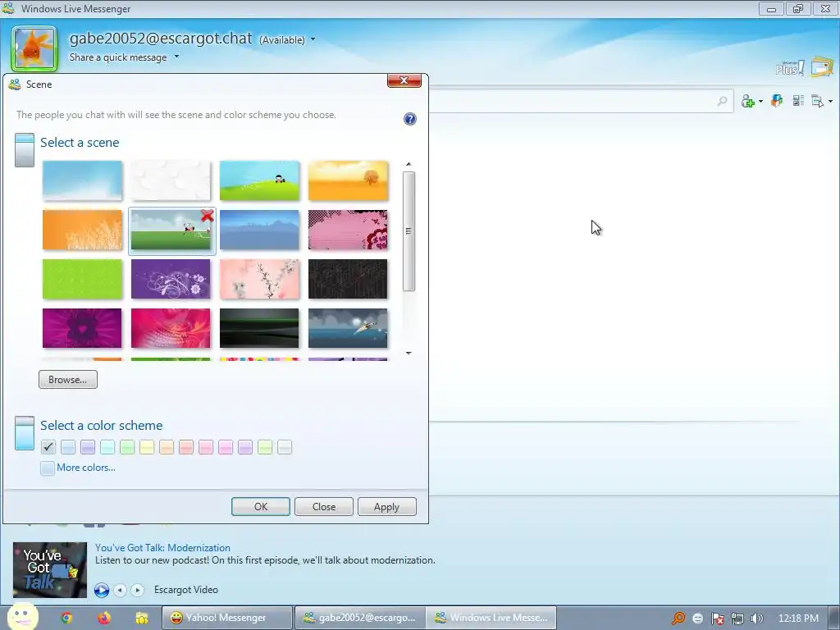Switch to gabe20052@escargo... taskbar window
The width and height of the screenshot is (840, 630).
[x=359, y=618]
